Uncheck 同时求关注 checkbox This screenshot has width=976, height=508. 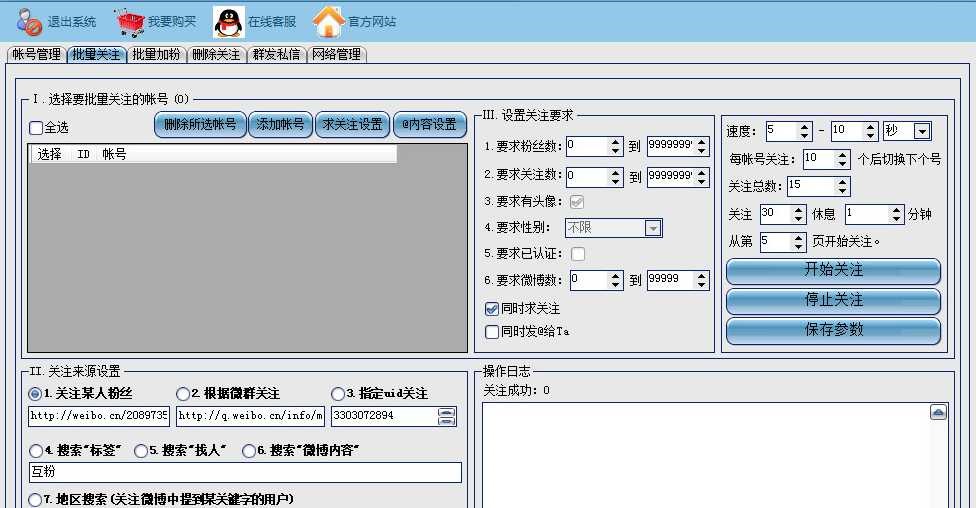(492, 309)
